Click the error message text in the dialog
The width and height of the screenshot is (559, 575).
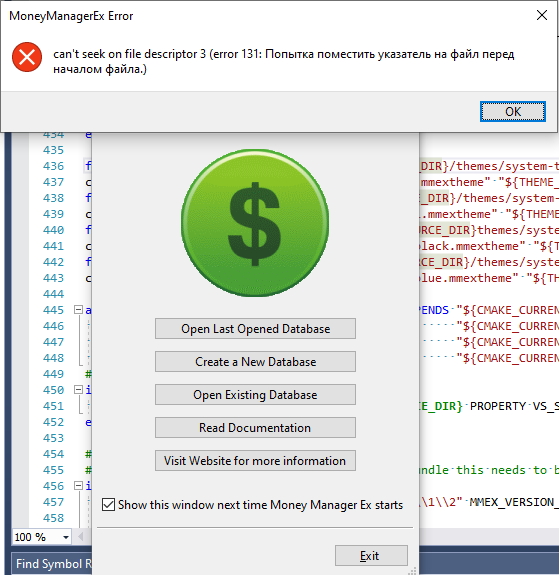pos(284,61)
